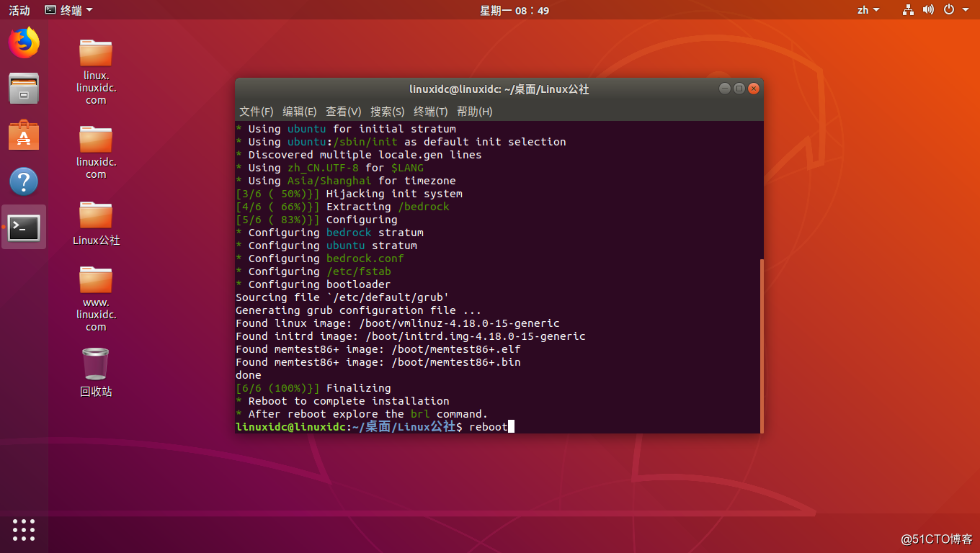Expand the 终端(T) menu
980x553 pixels.
[x=430, y=112]
